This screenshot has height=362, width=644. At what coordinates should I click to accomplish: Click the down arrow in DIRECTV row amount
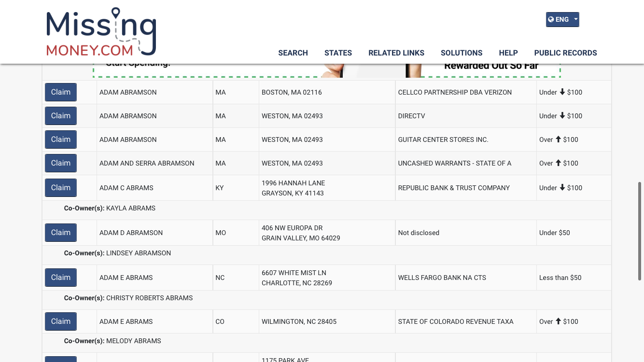point(562,115)
